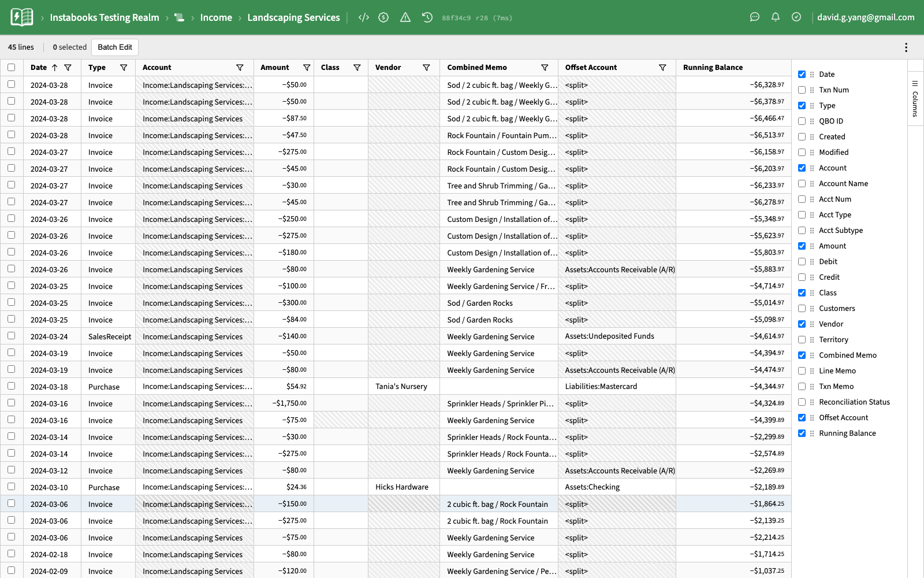This screenshot has width=924, height=578.
Task: Click the Assets:Undeposited Funds offset account cell
Action: (617, 336)
